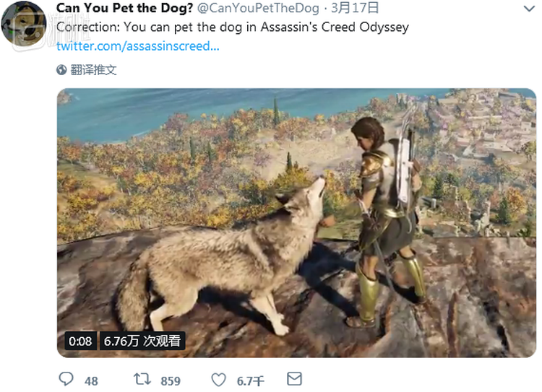Open the twitter.com/assassinscreed link

(138, 46)
